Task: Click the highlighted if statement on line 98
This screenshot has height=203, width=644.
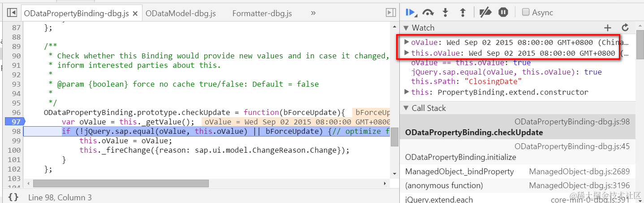Action: [x=225, y=131]
